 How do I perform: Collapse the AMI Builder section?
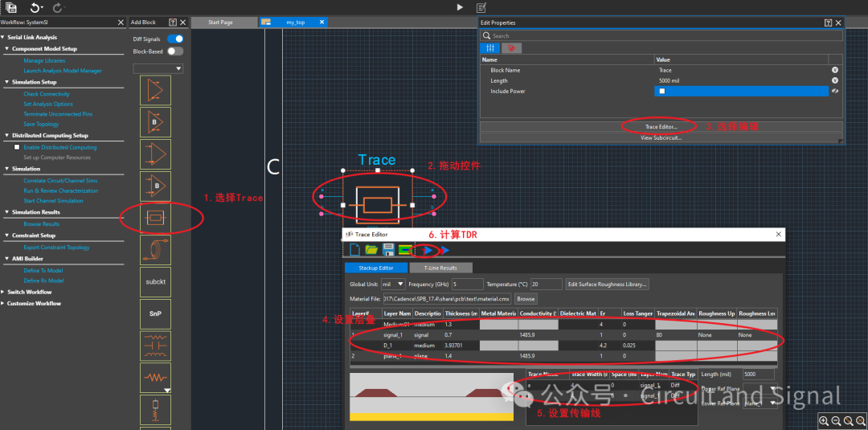(7, 259)
